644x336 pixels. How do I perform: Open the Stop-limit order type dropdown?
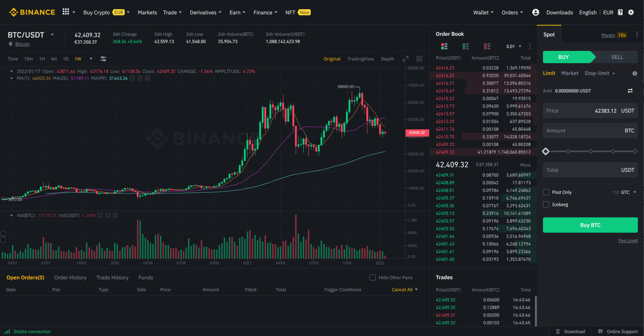600,73
